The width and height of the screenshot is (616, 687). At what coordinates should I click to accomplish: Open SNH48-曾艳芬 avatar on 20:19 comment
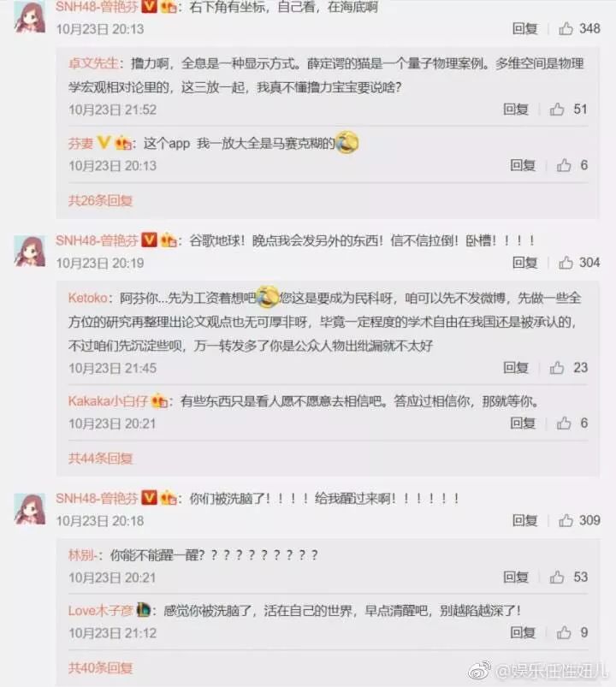point(30,252)
